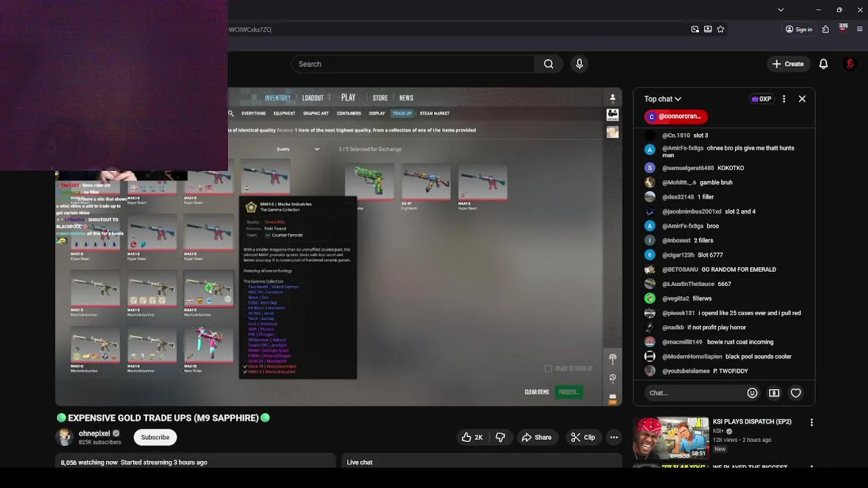The width and height of the screenshot is (868, 488).
Task: Send a Super Chat via dollar icon
Action: [x=774, y=393]
